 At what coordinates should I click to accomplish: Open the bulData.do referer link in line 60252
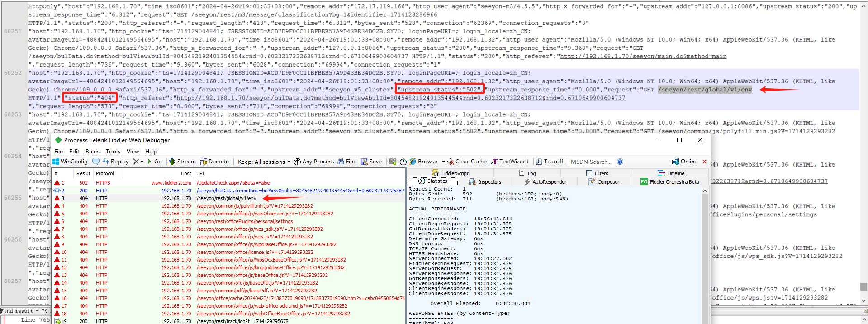(401, 98)
